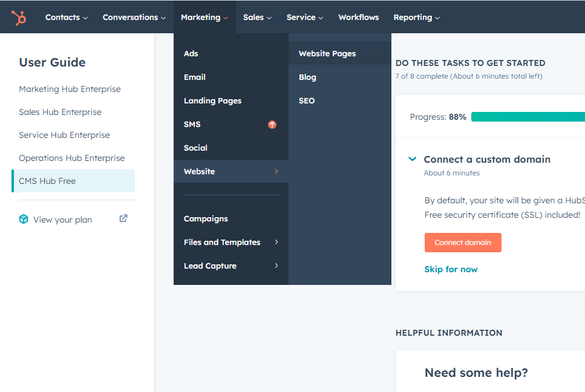Viewport: 585px width, 392px height.
Task: Select Service Hub Enterprise in the User Guide
Action: pyautogui.click(x=64, y=135)
